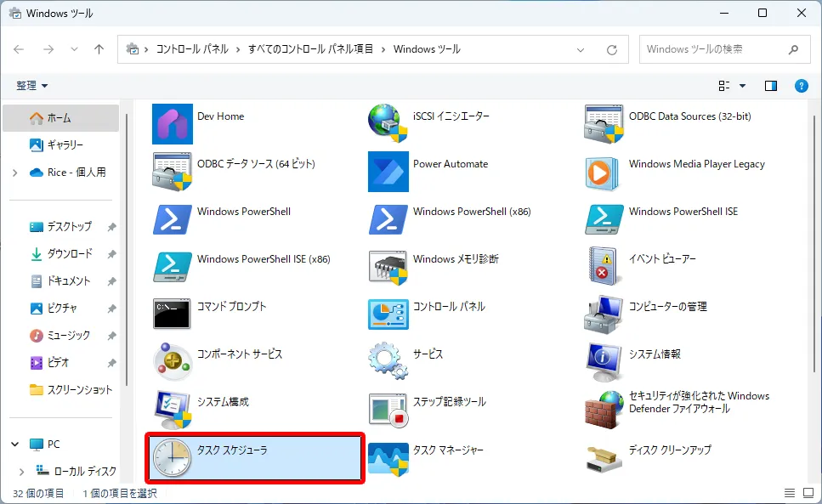Click コントロール パネル in the breadcrumb
Screen dimensions: 822x504
click(x=192, y=49)
